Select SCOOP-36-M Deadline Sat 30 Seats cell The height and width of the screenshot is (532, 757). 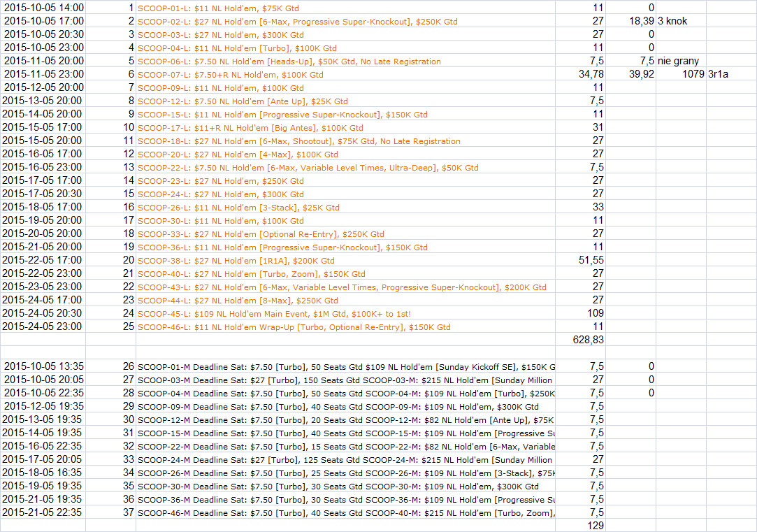[345, 499]
